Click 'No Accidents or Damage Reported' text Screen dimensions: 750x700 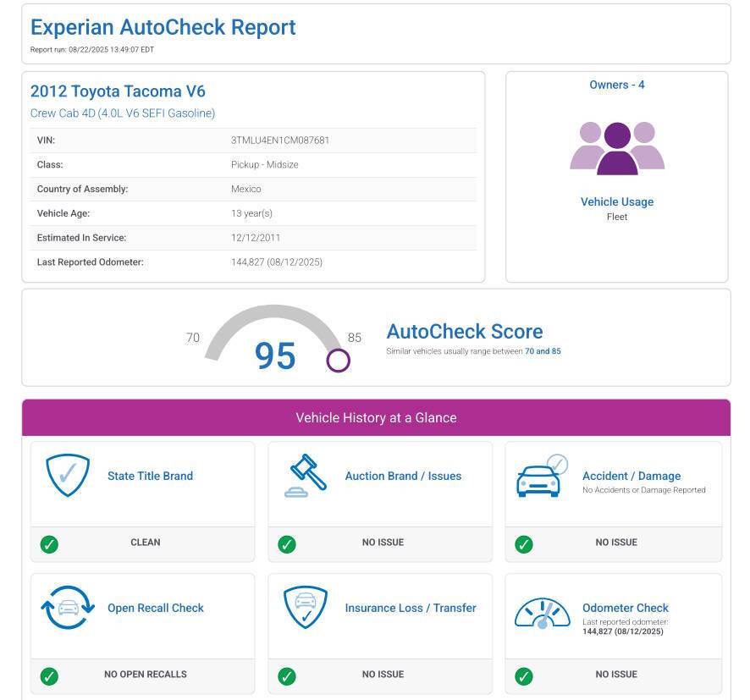[644, 489]
